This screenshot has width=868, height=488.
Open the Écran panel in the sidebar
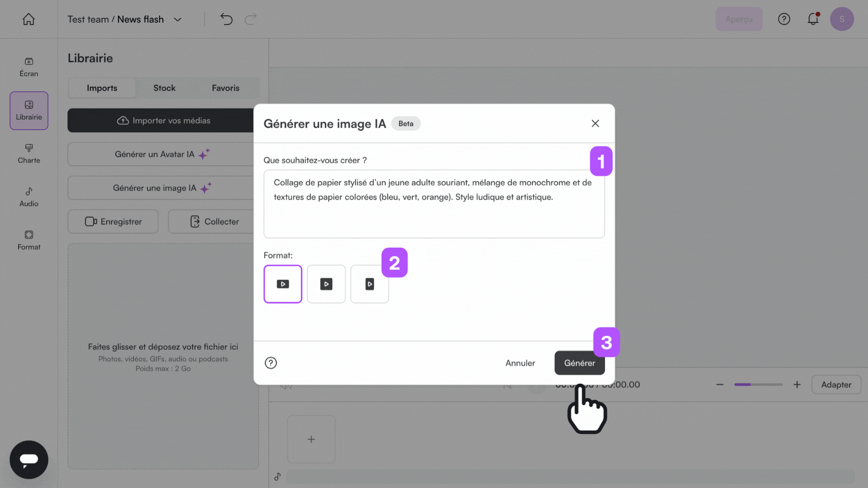point(28,66)
